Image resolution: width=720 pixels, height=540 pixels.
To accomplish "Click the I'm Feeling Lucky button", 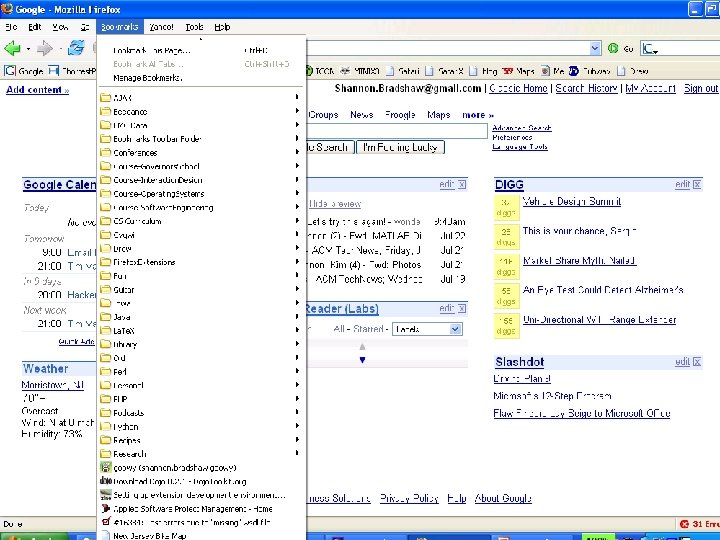I will click(x=400, y=147).
